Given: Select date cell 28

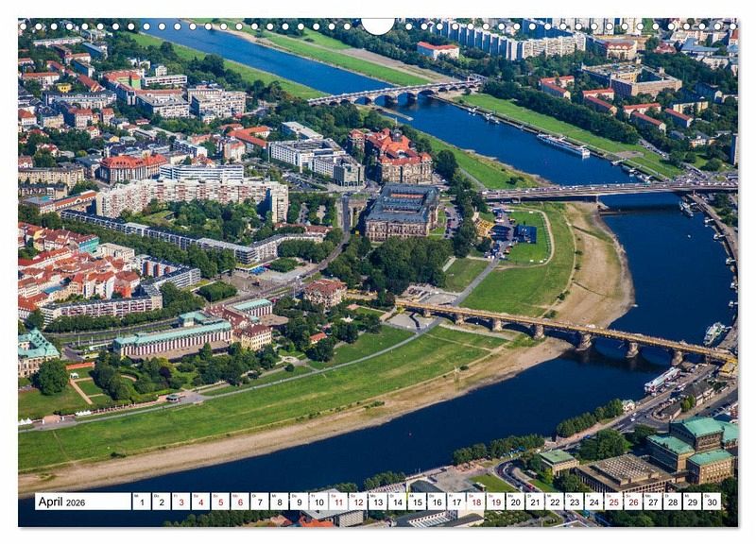Looking at the screenshot, I should coord(673,502).
